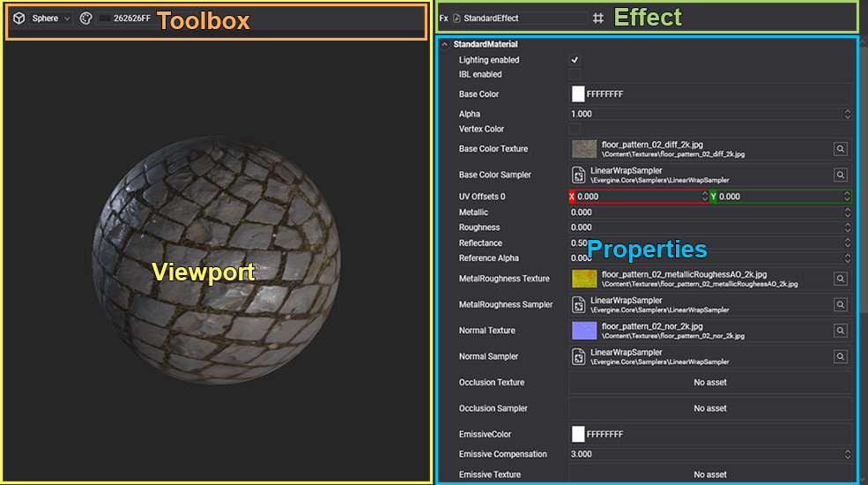Viewport: 868px width, 485px height.
Task: Click the Occlusion Texture No asset button
Action: point(709,383)
